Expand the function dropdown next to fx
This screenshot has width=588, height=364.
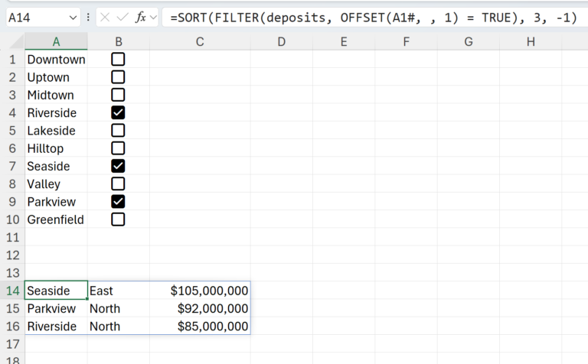pyautogui.click(x=153, y=18)
